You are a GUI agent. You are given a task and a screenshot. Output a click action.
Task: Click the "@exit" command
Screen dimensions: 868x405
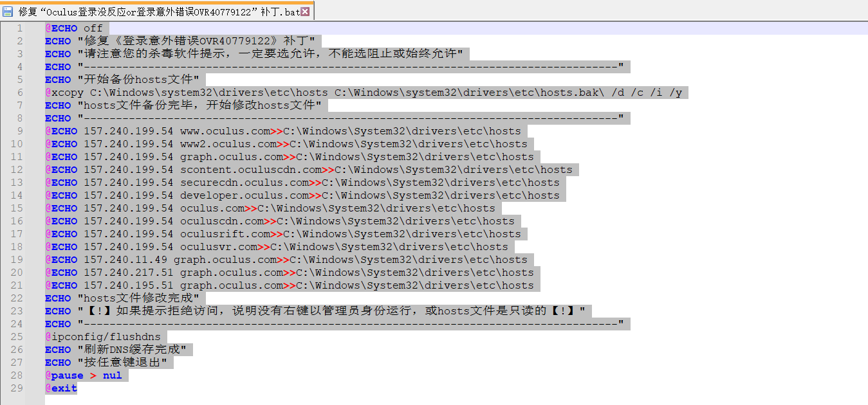click(x=61, y=388)
